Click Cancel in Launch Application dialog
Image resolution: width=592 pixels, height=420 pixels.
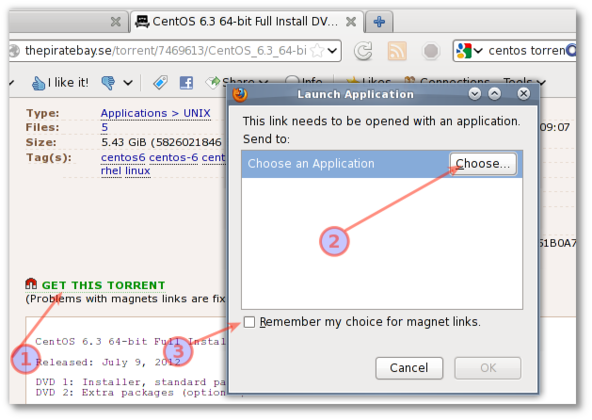pyautogui.click(x=409, y=368)
